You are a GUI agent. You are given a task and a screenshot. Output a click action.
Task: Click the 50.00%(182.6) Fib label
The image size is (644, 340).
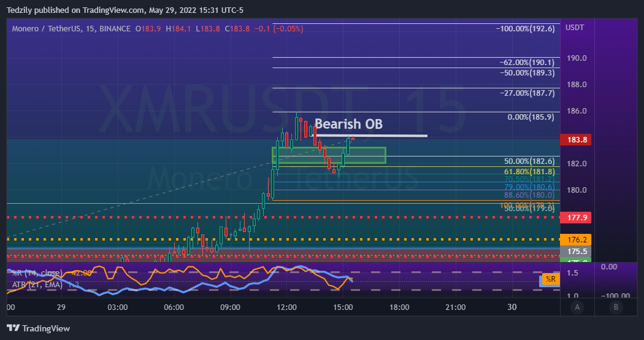coord(529,161)
